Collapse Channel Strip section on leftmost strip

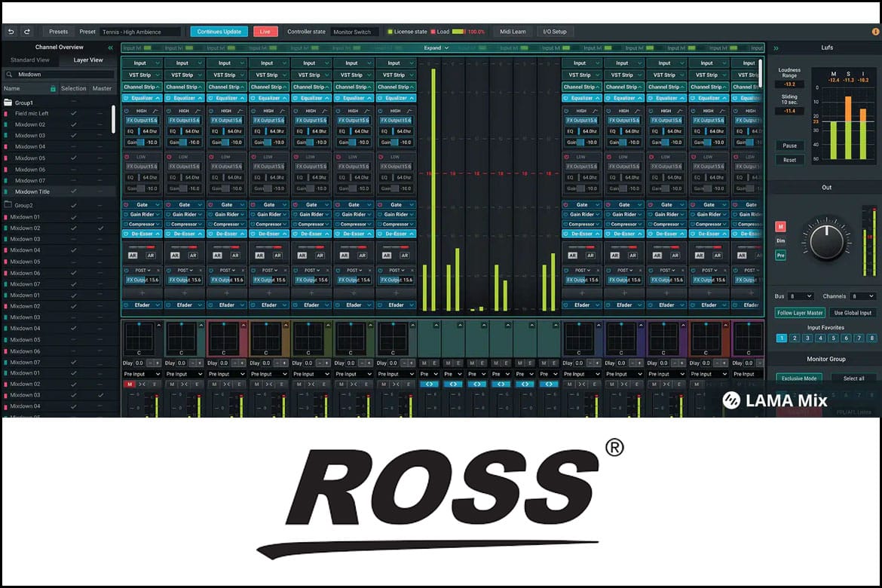coord(142,87)
